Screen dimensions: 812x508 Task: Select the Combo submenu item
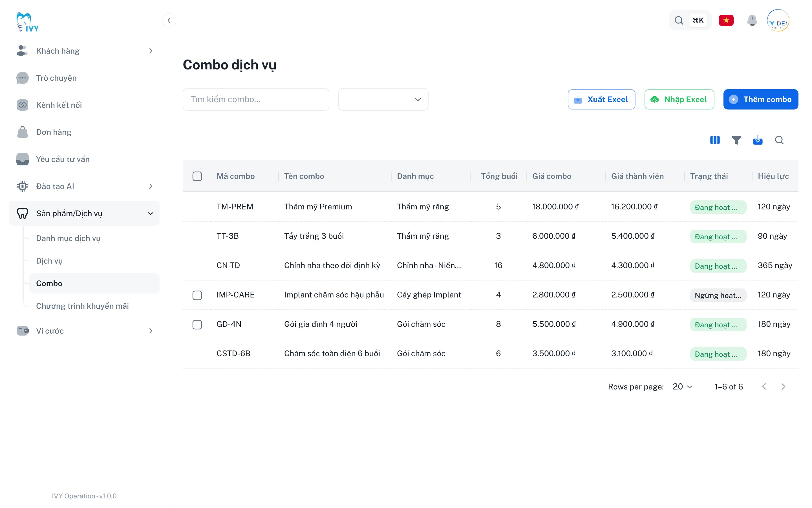pyautogui.click(x=94, y=283)
